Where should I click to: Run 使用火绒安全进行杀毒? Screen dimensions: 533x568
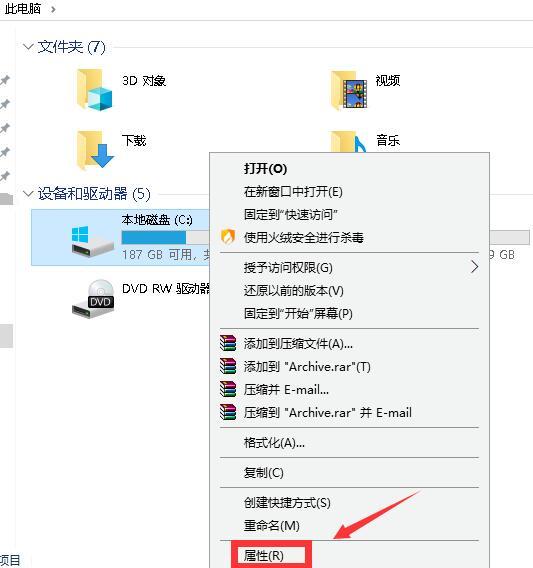point(304,238)
